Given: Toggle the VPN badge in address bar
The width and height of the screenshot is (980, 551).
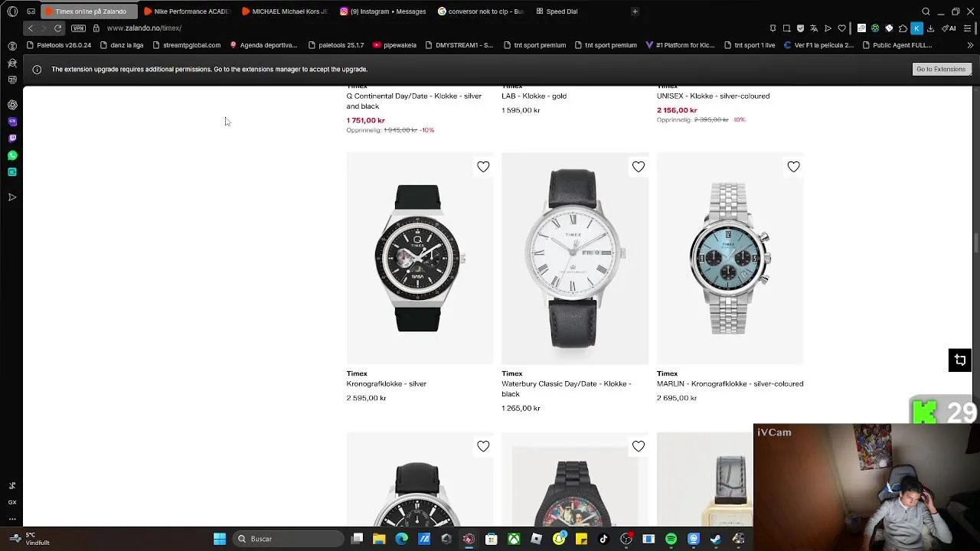Looking at the screenshot, I should click(x=78, y=28).
